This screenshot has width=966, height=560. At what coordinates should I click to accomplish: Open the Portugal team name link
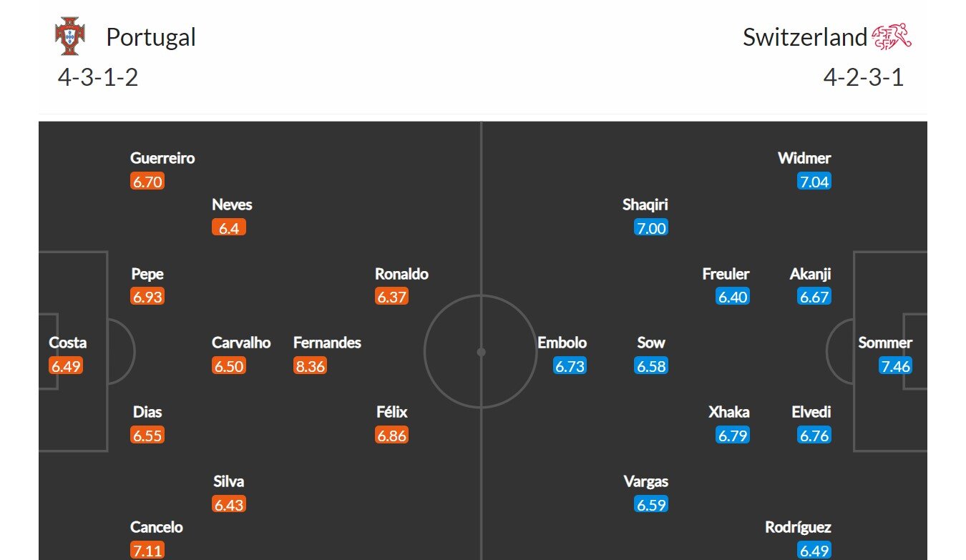pos(151,37)
